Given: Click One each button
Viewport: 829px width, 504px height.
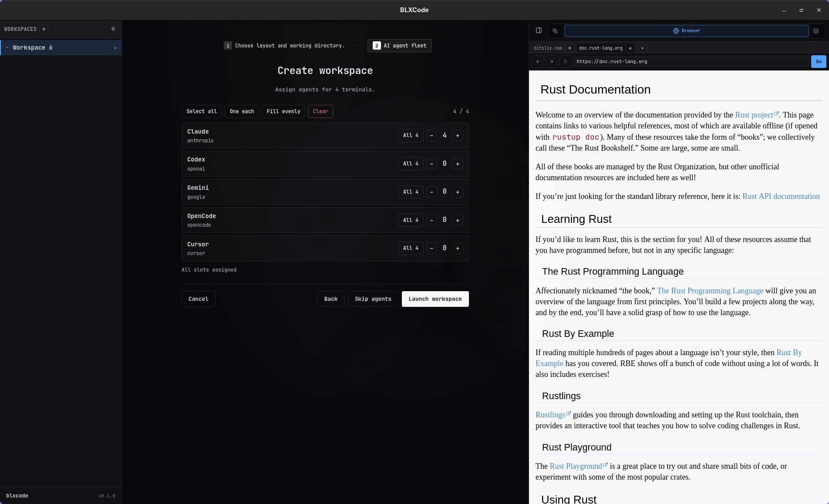Looking at the screenshot, I should tap(242, 111).
